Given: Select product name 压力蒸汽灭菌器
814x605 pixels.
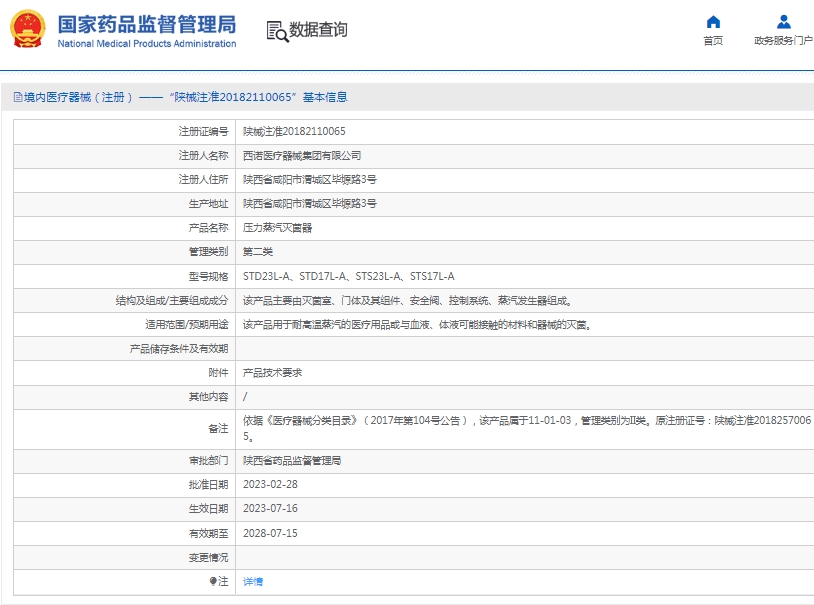Looking at the screenshot, I should click(277, 227).
